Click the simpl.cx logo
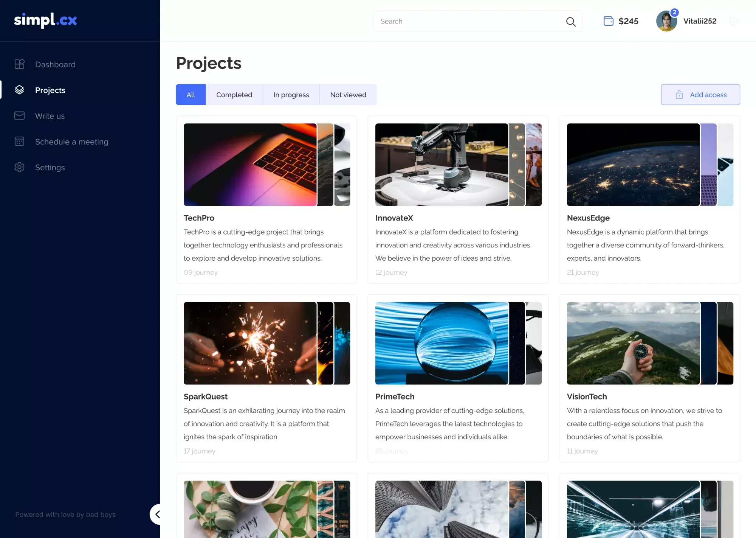The height and width of the screenshot is (538, 756). point(45,20)
